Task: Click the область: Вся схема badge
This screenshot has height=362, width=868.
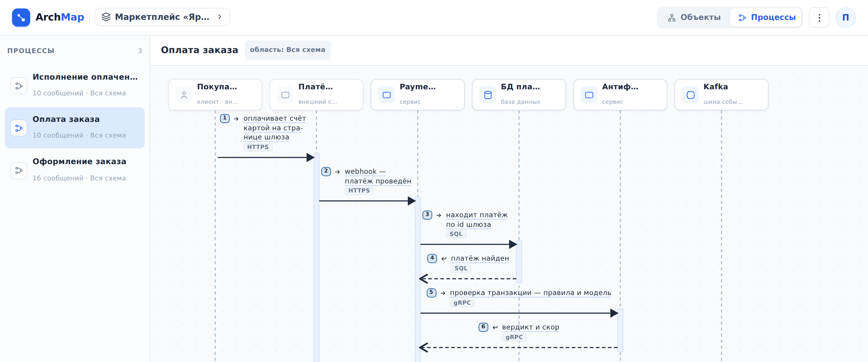Action: pyautogui.click(x=288, y=50)
